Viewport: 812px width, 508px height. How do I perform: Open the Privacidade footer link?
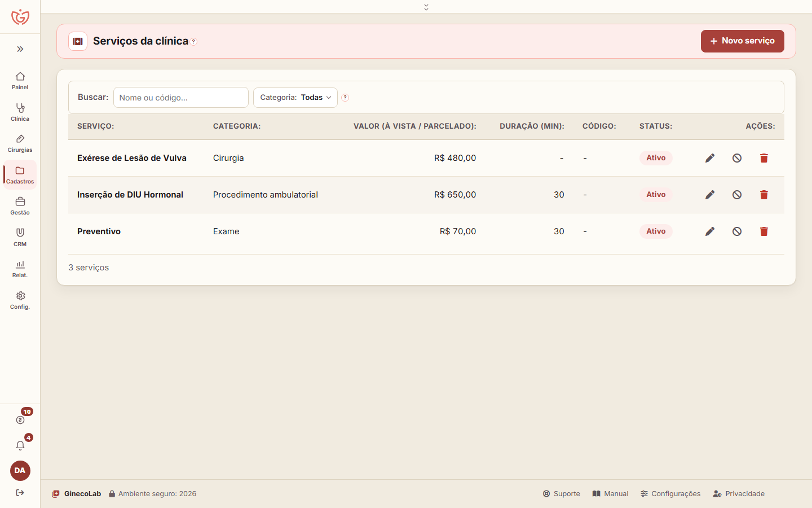[739, 494]
